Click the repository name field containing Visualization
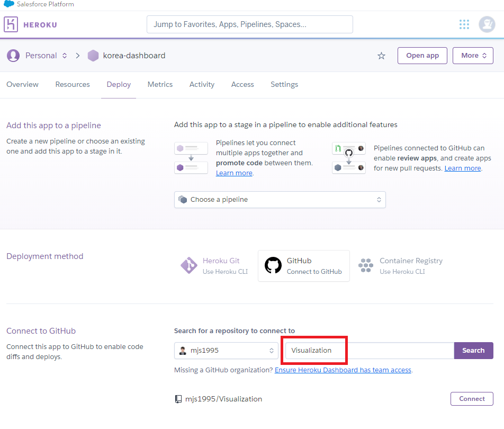The width and height of the screenshot is (504, 429). [370, 351]
